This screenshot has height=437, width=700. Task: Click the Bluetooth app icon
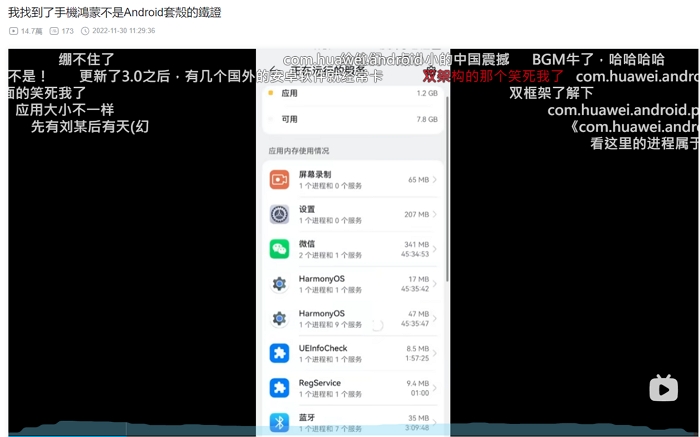pyautogui.click(x=279, y=422)
